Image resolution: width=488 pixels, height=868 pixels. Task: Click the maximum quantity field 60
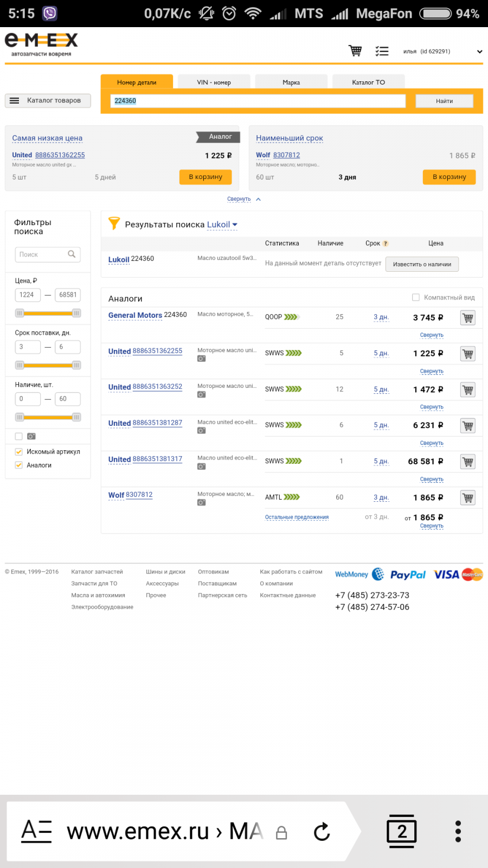[68, 399]
